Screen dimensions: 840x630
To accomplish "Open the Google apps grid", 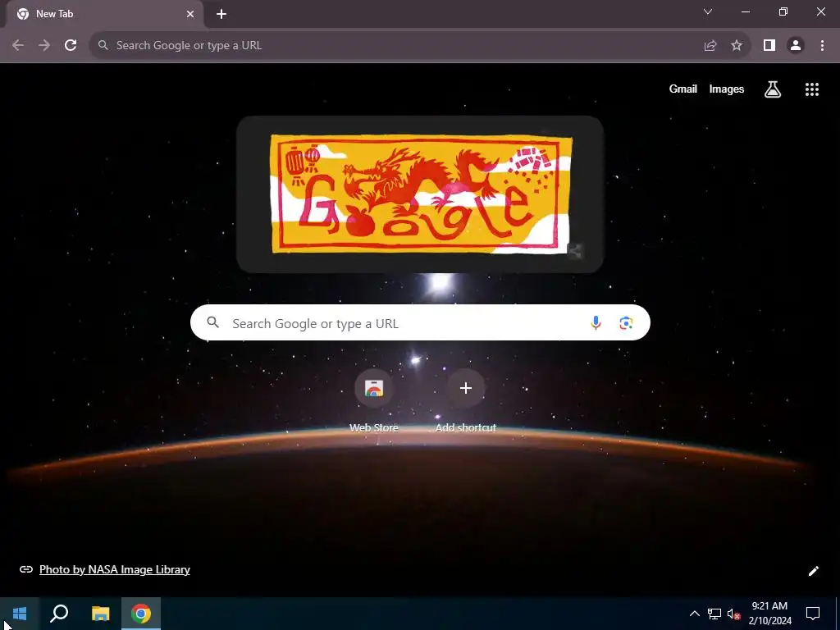I will (811, 89).
